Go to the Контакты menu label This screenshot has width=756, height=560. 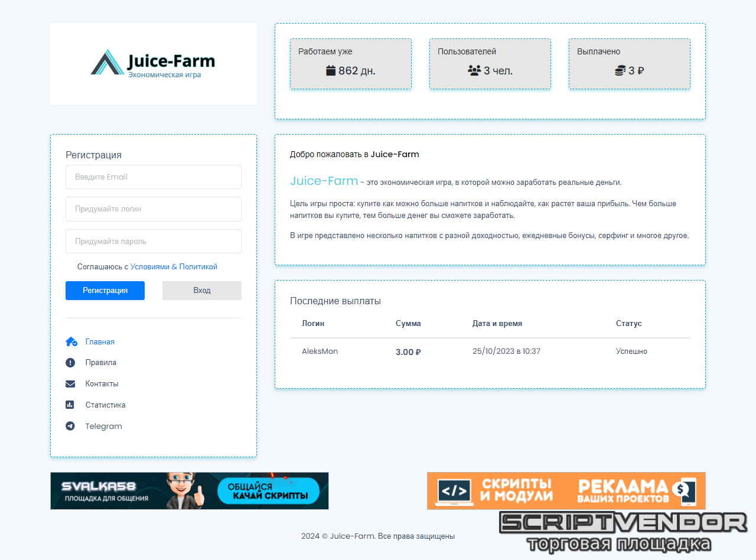coord(102,384)
